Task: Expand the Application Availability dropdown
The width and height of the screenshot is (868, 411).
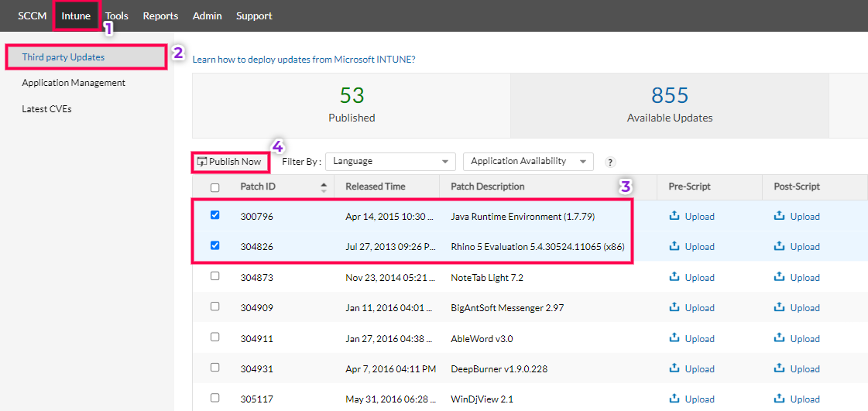Action: pyautogui.click(x=527, y=162)
